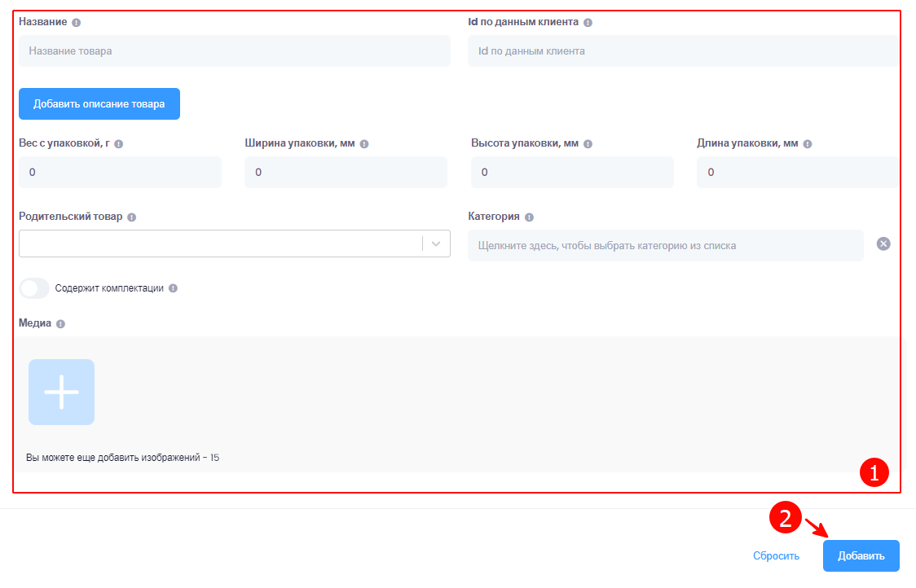This screenshot has width=916, height=588.
Task: Clear category with the round X icon
Action: click(x=883, y=244)
